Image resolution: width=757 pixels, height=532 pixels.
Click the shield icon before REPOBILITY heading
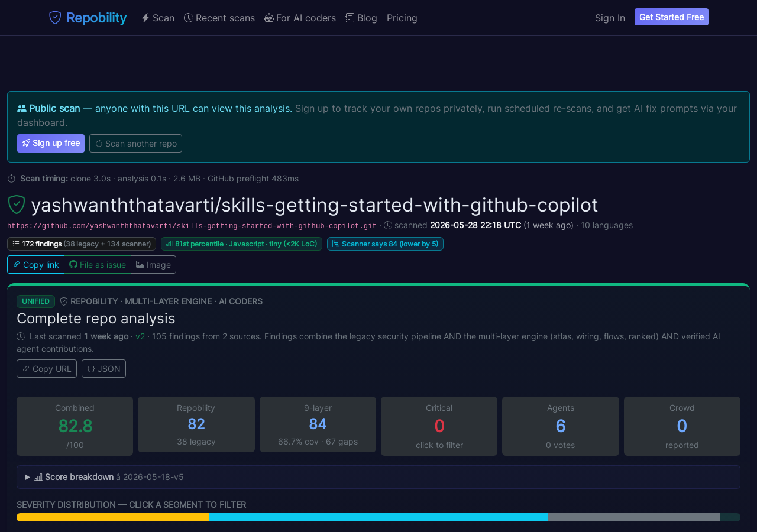click(64, 301)
